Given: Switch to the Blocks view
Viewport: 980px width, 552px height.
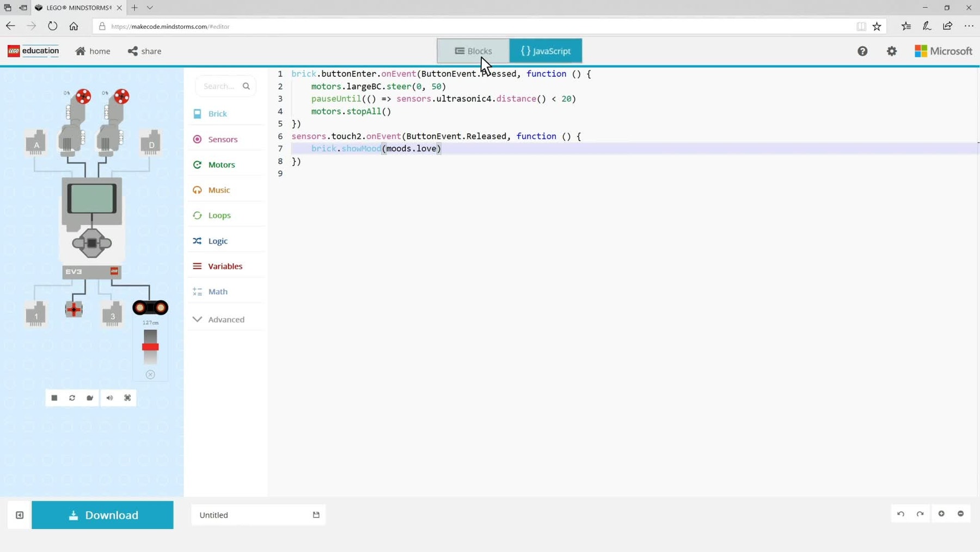Looking at the screenshot, I should (473, 51).
